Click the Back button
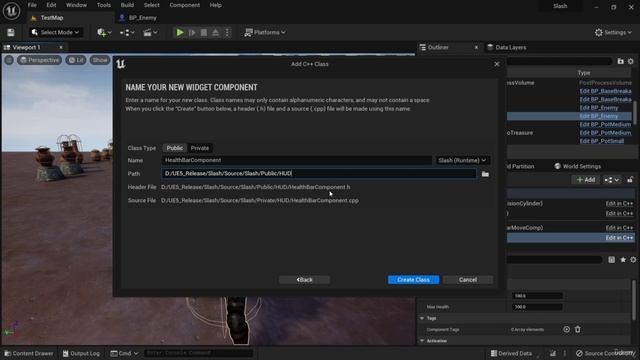 coord(304,280)
